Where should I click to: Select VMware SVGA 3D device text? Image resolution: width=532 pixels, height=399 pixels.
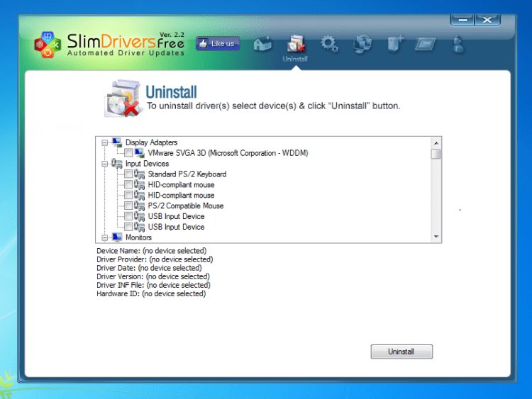coord(228,153)
